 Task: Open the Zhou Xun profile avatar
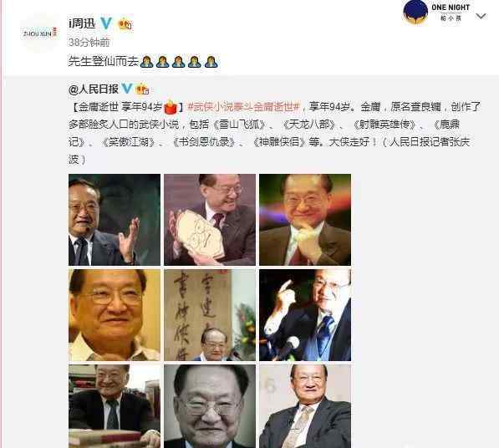point(40,33)
